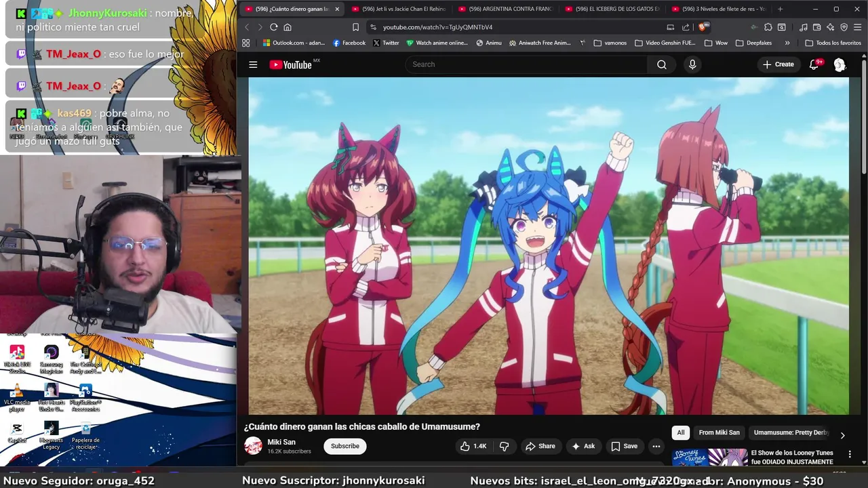Open the Wow bookmarks folder
The image size is (868, 488).
(x=716, y=43)
